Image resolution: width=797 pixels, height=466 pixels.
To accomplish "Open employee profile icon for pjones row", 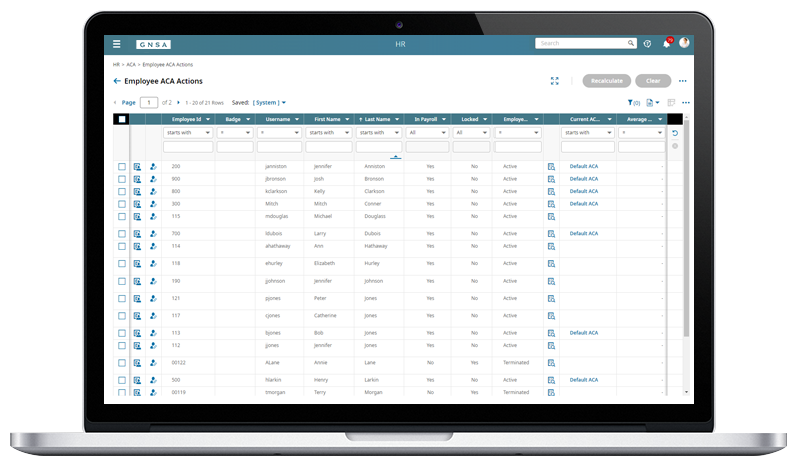I will 153,299.
